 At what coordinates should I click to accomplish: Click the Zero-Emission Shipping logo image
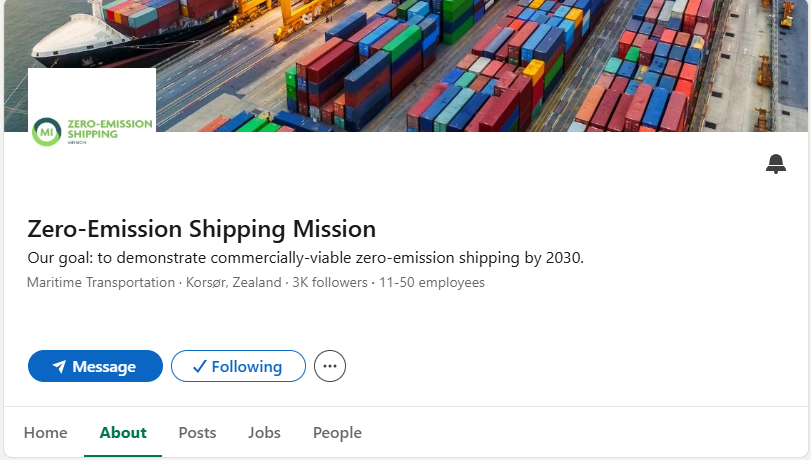click(x=92, y=131)
